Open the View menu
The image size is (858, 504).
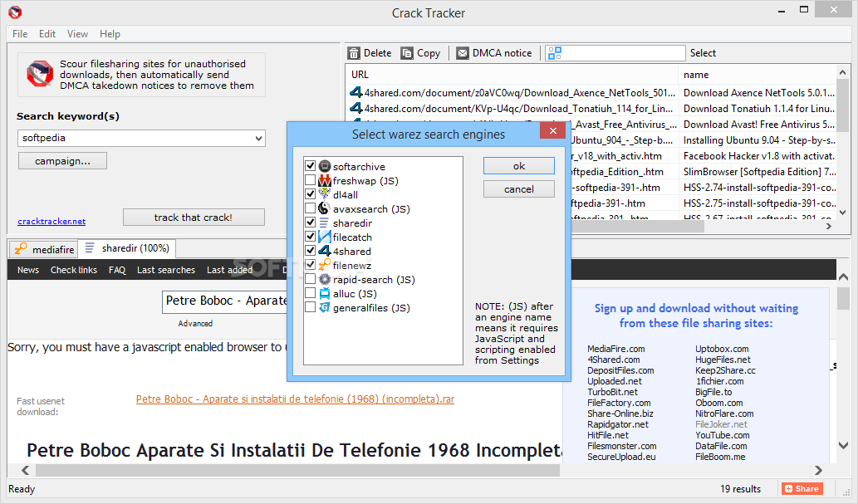pyautogui.click(x=78, y=34)
